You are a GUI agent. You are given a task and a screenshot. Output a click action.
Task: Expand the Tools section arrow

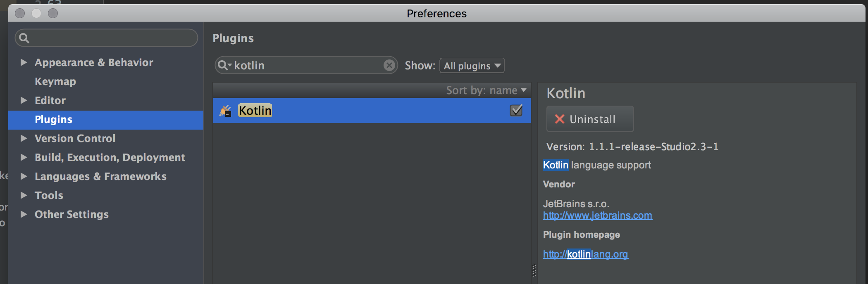pyautogui.click(x=24, y=195)
